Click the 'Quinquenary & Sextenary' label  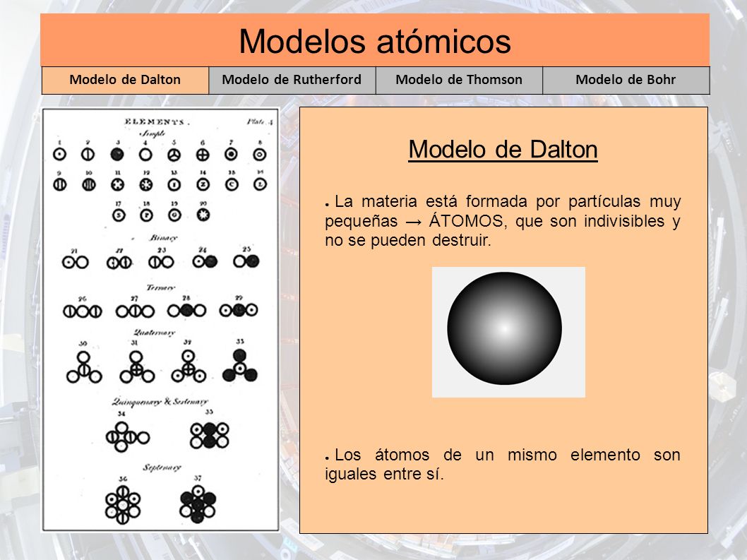[160, 402]
